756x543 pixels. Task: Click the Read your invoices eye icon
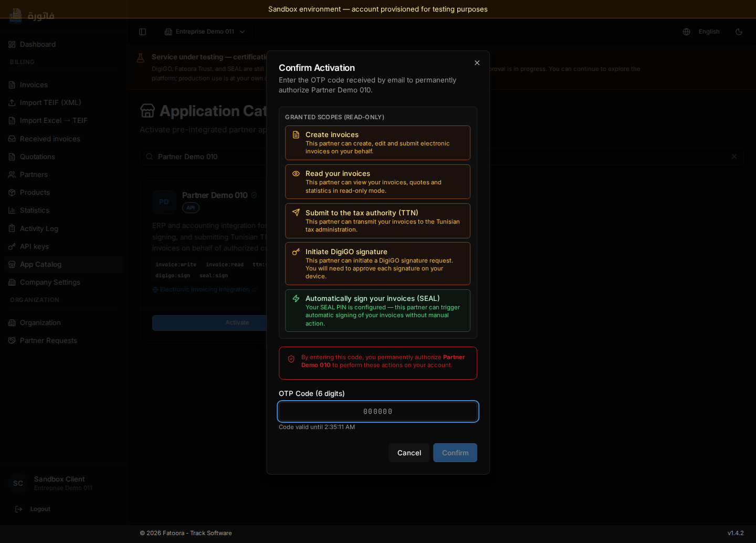pos(296,174)
